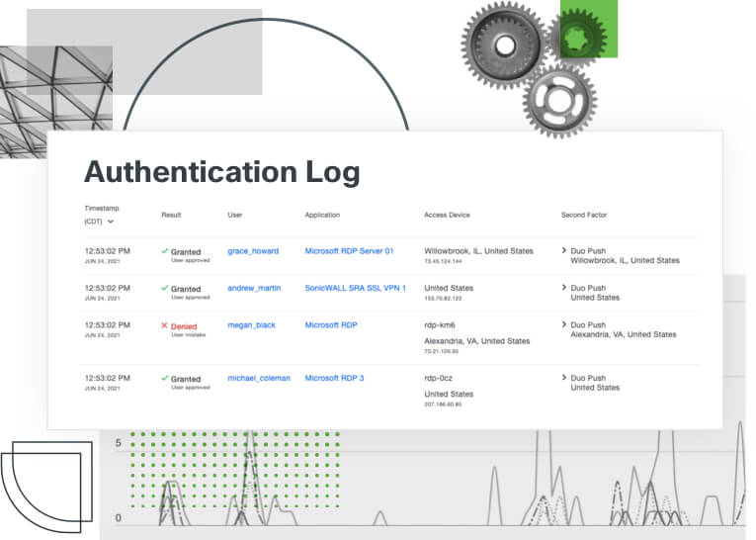The width and height of the screenshot is (756, 540).
Task: Click the Authentication Log heading
Action: 222,172
